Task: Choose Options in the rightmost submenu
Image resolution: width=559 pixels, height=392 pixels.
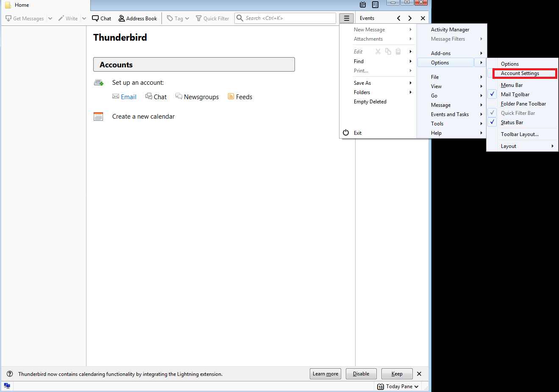Action: 510,64
